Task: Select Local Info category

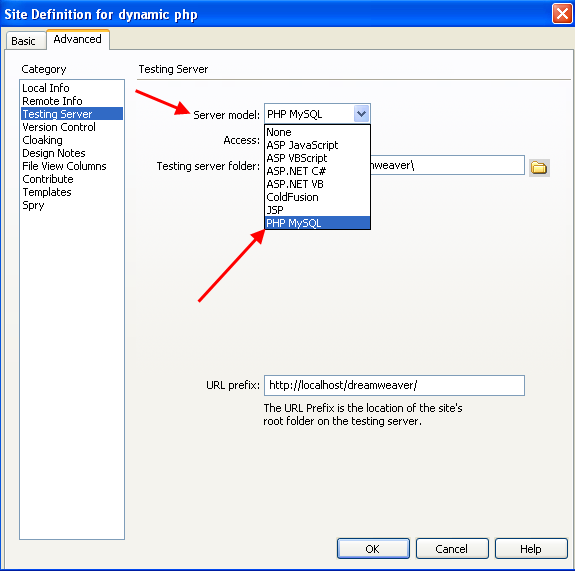Action: tap(72, 88)
